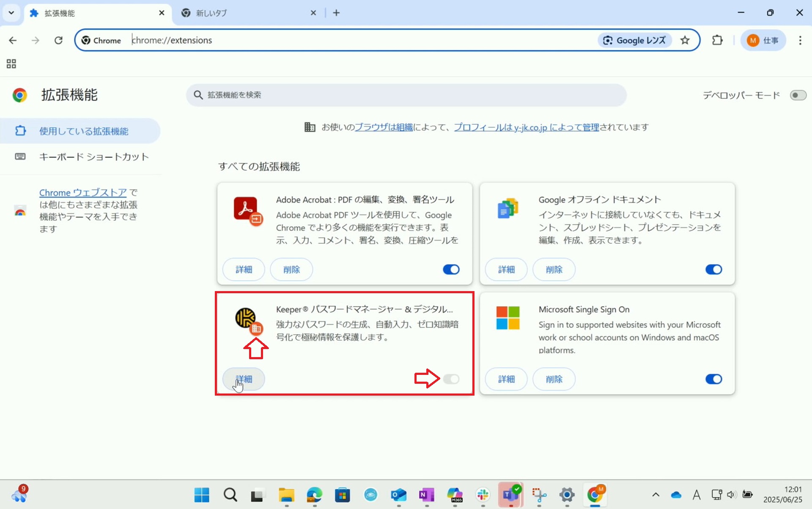
Task: Click 詳細 button for Keeper extension
Action: [x=244, y=379]
